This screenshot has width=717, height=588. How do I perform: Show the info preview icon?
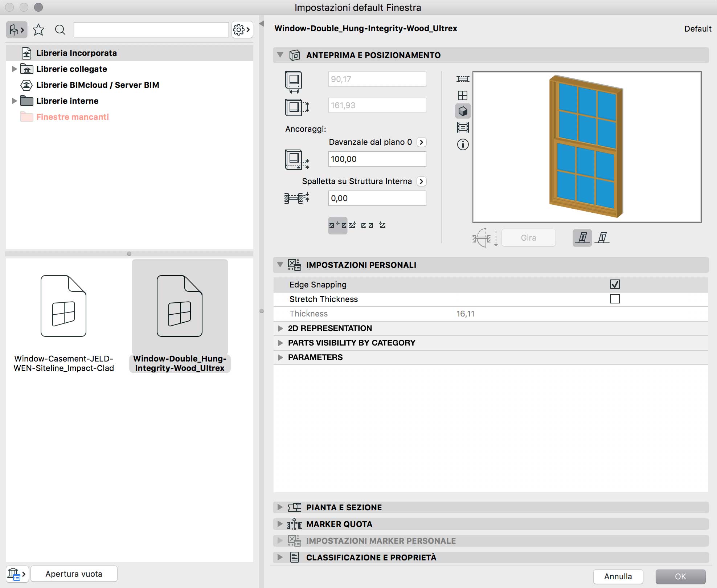tap(463, 144)
